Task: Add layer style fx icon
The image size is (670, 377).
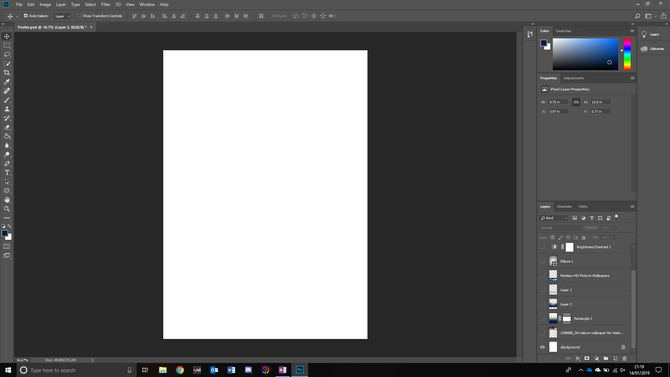Action: pyautogui.click(x=578, y=359)
